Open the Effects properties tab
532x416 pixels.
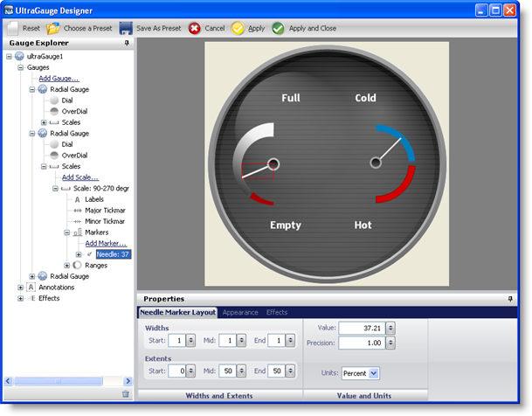point(277,312)
